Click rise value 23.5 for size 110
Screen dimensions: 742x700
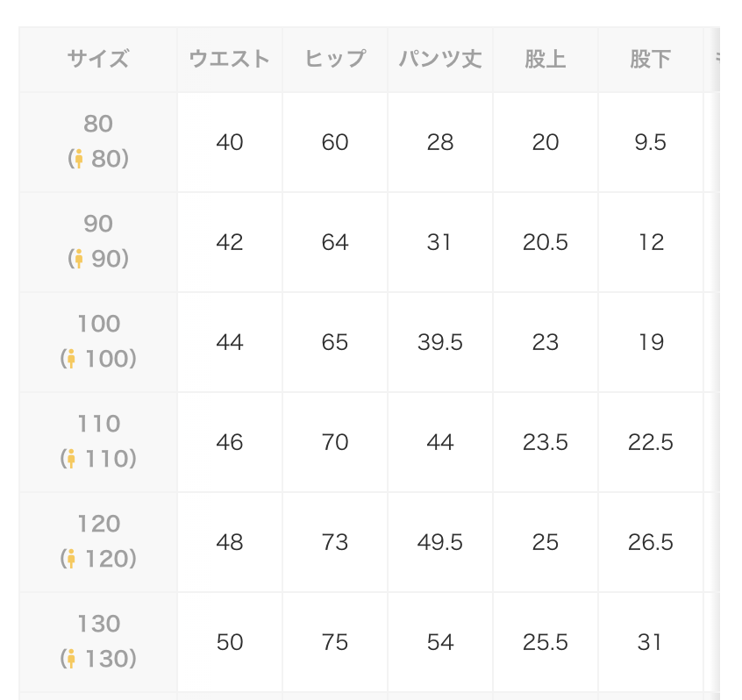tap(546, 442)
